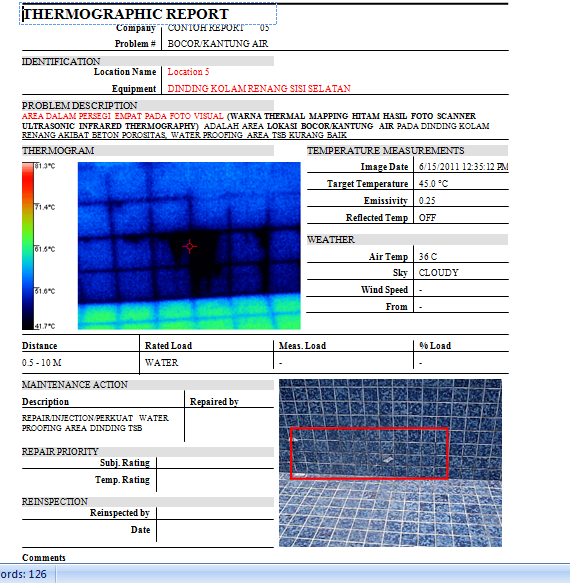Select the 'Reflected Temp' label
This screenshot has height=583, width=570.
pyautogui.click(x=377, y=218)
